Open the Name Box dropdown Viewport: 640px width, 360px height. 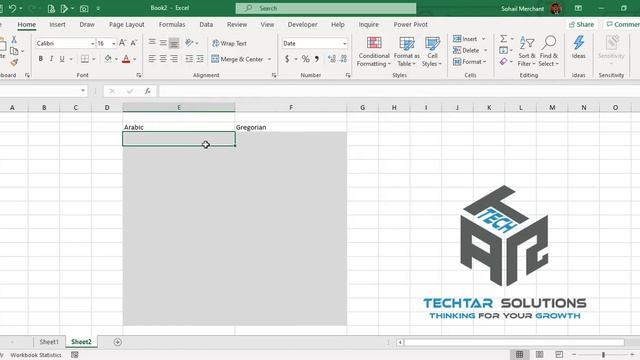[83, 91]
